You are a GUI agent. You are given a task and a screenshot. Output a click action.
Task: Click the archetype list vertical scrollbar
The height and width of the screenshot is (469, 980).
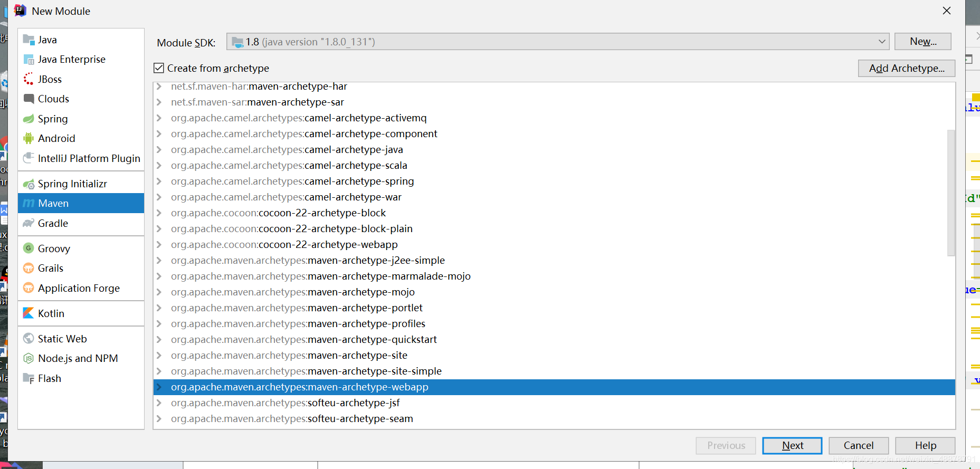pos(951,193)
